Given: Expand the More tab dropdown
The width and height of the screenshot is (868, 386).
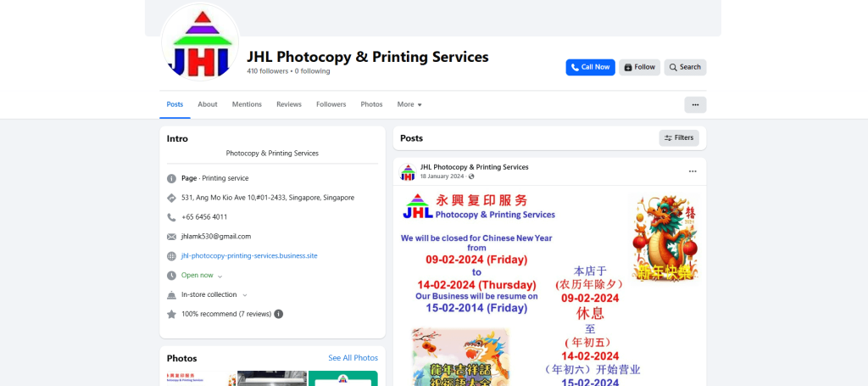Looking at the screenshot, I should (409, 104).
